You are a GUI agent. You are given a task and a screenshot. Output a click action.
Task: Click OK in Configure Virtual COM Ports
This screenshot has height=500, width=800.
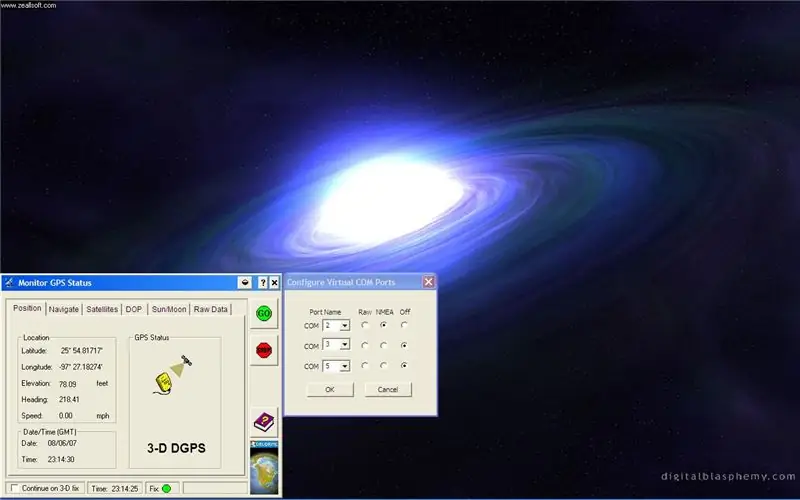click(x=330, y=389)
